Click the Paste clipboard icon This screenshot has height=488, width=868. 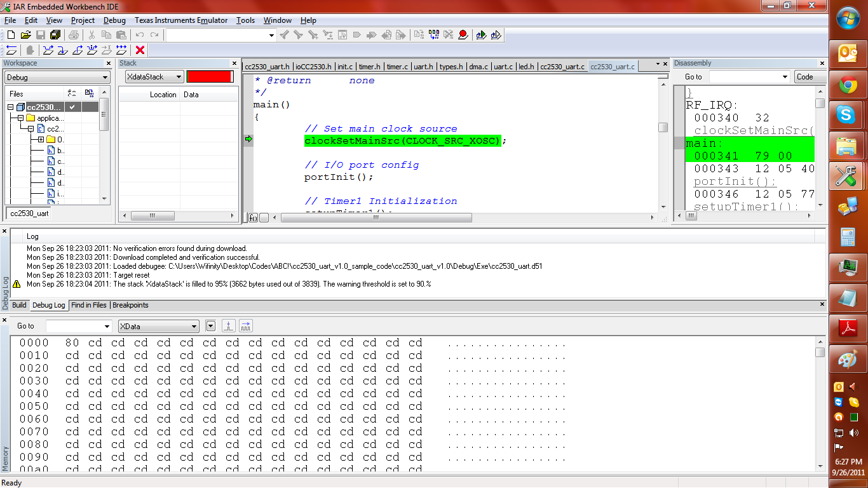pyautogui.click(x=121, y=35)
